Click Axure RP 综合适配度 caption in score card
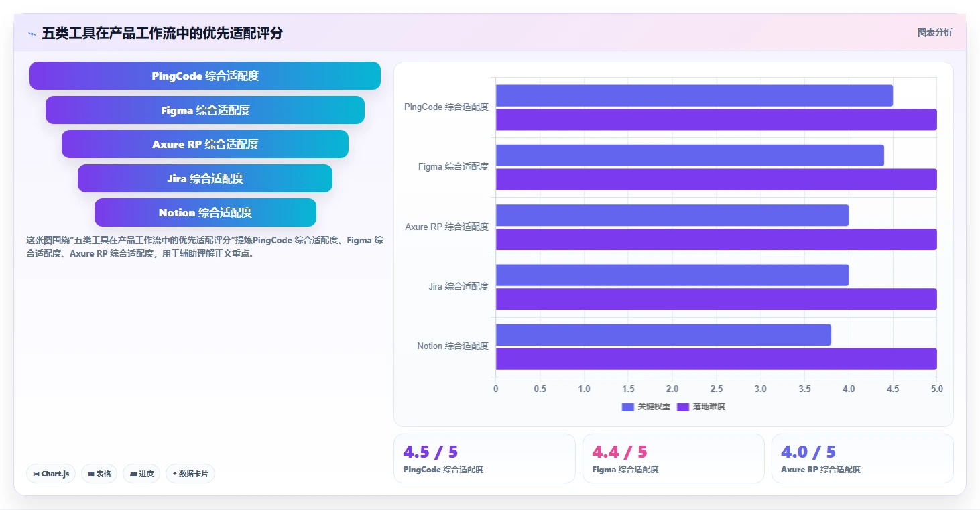The height and width of the screenshot is (510, 980). click(x=820, y=470)
